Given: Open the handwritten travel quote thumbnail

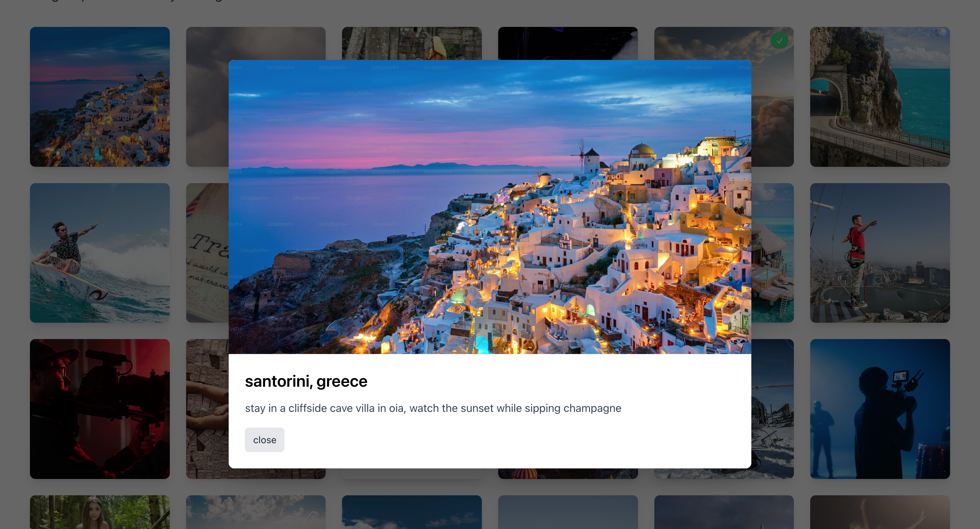Looking at the screenshot, I should click(x=207, y=253).
